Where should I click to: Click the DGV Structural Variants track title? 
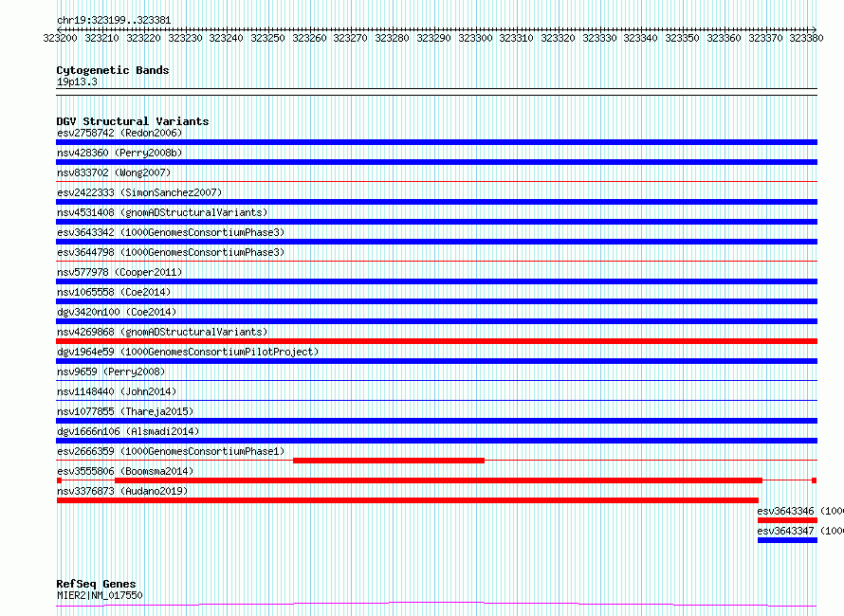[x=133, y=121]
